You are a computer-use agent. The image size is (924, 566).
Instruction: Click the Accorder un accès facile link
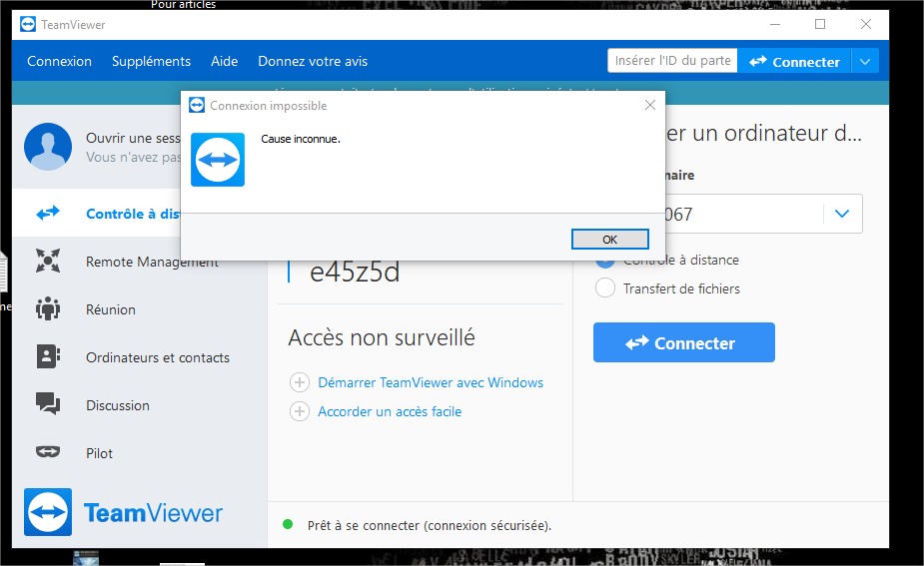click(390, 411)
